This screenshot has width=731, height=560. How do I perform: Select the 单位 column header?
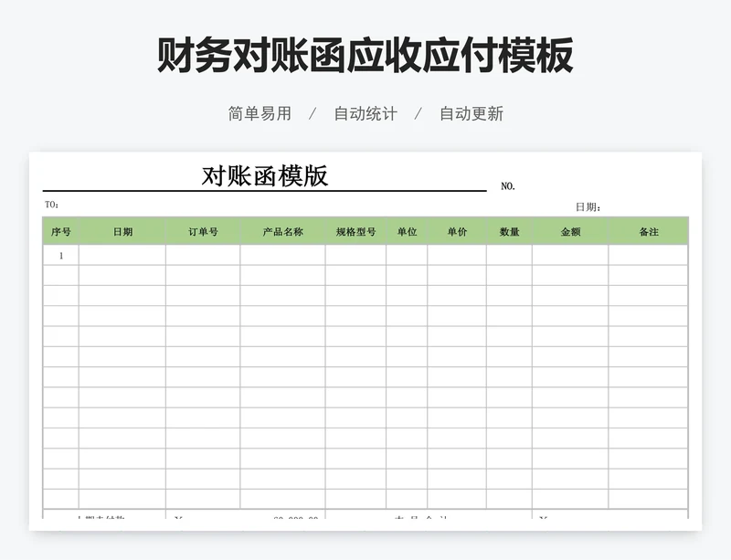click(x=407, y=231)
